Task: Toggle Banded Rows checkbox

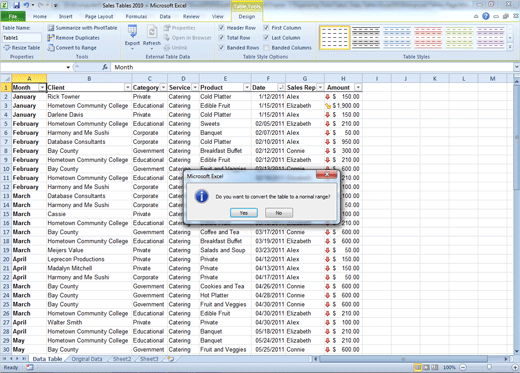Action: pyautogui.click(x=221, y=48)
